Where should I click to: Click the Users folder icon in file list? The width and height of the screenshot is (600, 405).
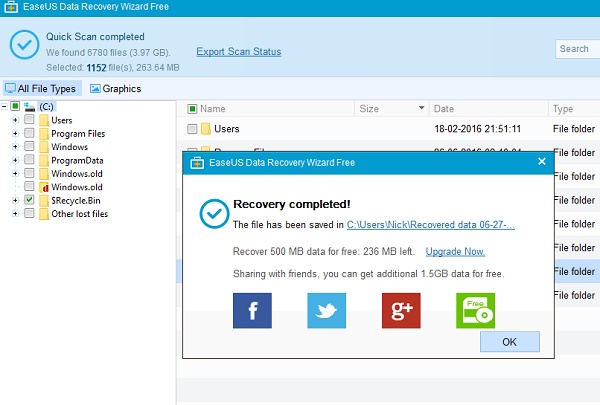click(206, 129)
